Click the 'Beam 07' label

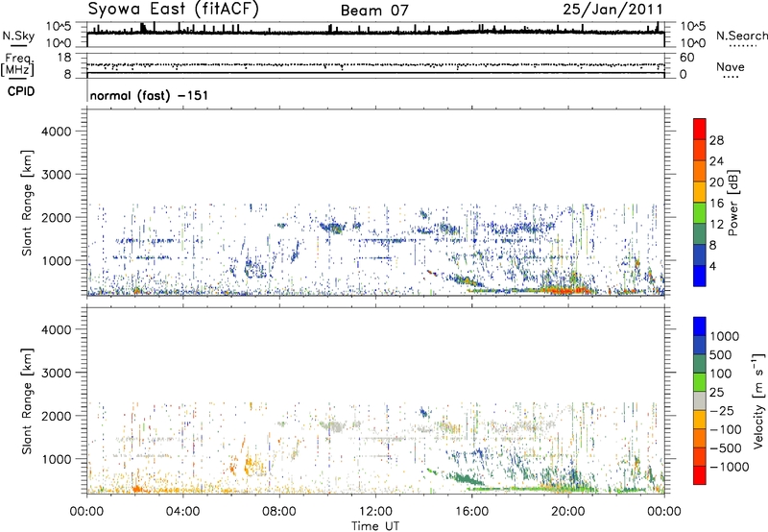click(374, 11)
